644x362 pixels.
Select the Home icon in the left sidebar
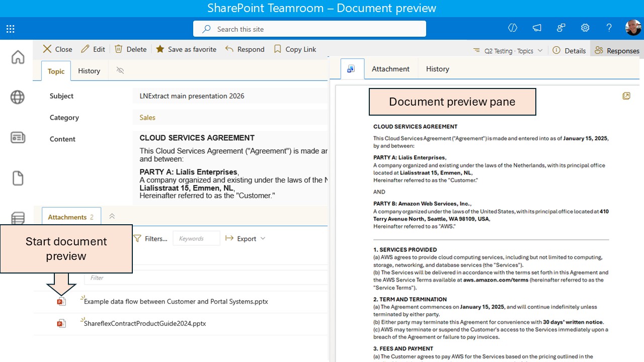[18, 57]
